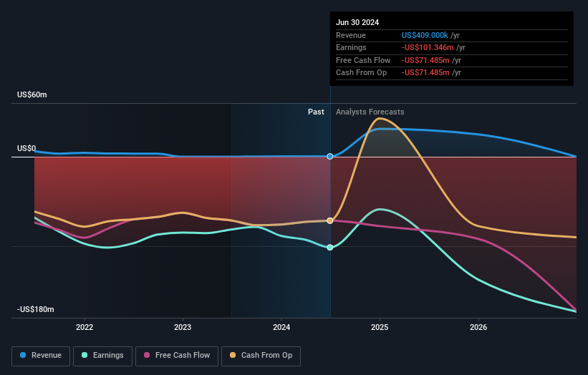The image size is (588, 375).
Task: Click the pink Free Cash Flow legend dot
Action: (x=147, y=355)
